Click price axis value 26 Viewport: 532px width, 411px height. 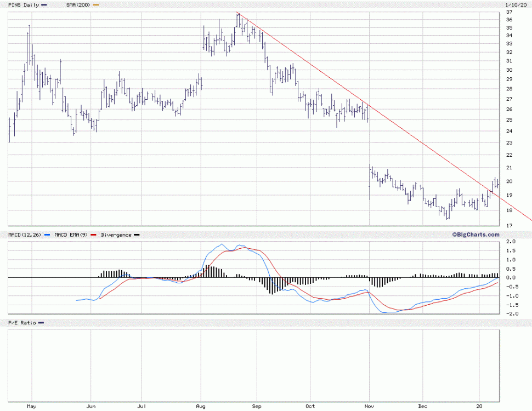(510, 109)
